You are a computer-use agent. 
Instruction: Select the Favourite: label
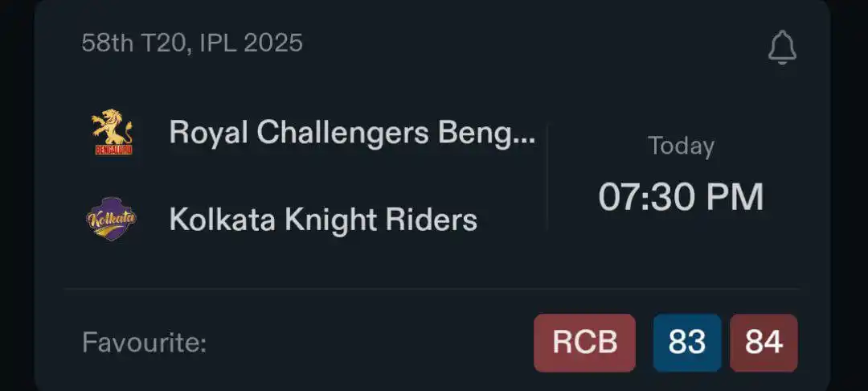pos(144,343)
